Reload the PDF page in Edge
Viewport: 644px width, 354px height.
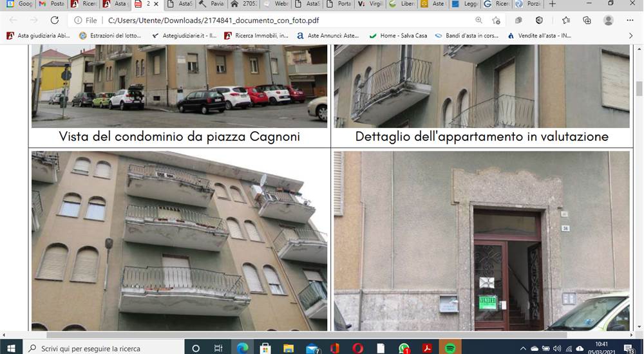[x=55, y=20]
